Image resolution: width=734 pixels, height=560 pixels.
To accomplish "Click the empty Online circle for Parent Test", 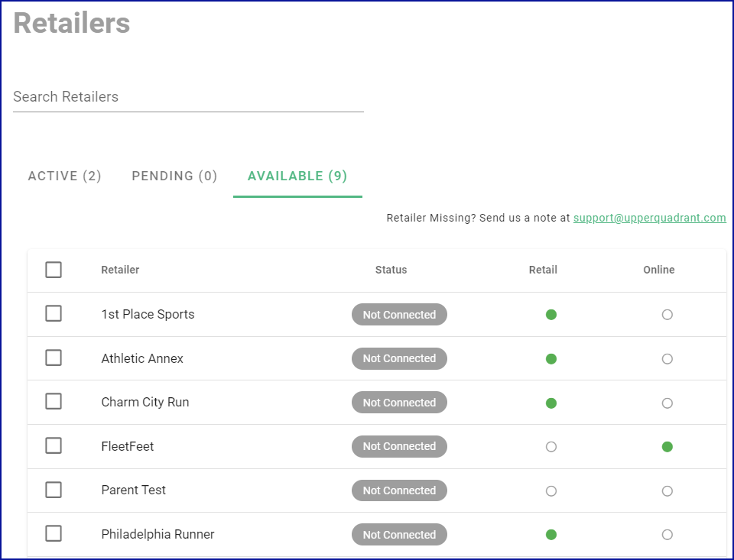I will tap(667, 491).
